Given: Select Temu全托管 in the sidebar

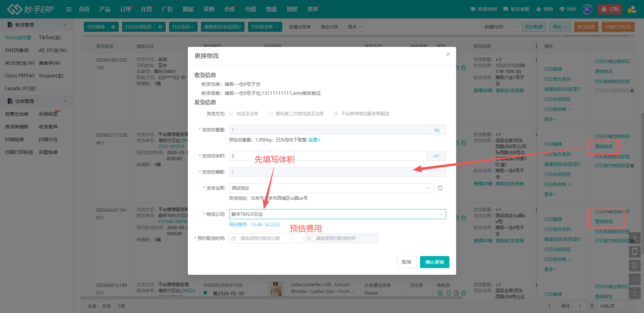Looking at the screenshot, I should (x=18, y=38).
